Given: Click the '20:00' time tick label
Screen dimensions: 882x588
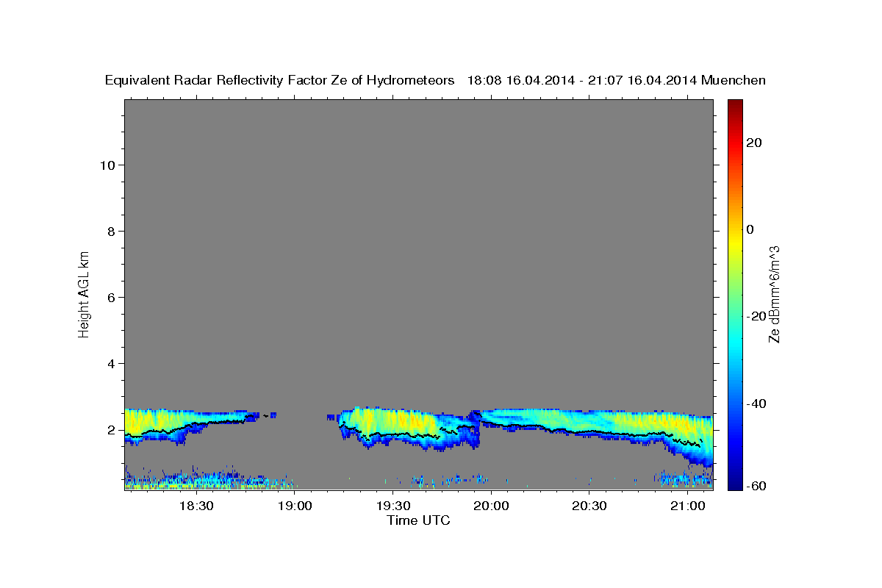Looking at the screenshot, I should (x=491, y=506).
